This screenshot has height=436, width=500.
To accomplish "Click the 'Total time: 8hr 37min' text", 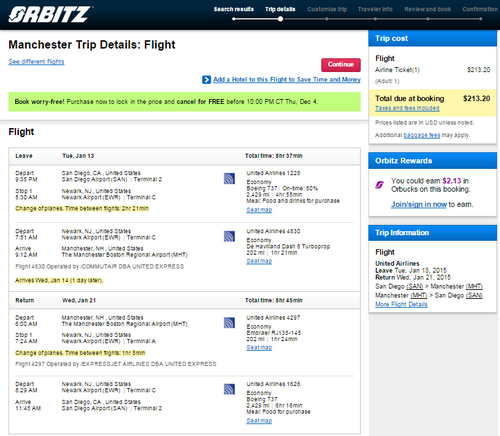I will (x=274, y=156).
